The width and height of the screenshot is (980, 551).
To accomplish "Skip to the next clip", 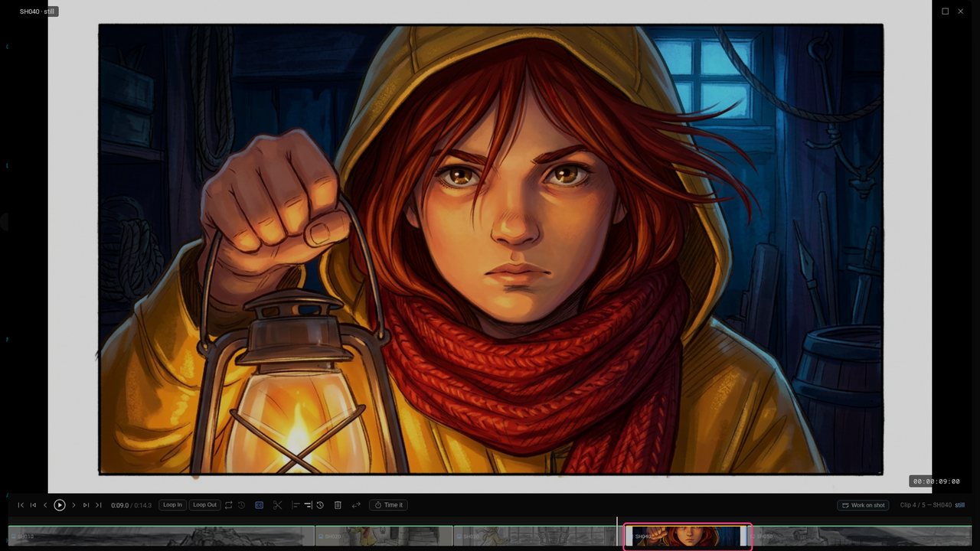I will point(86,505).
